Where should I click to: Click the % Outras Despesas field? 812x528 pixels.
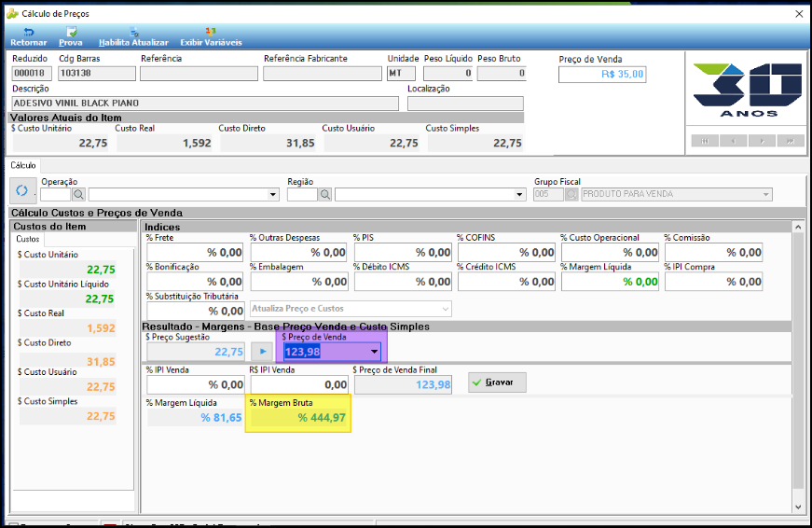coord(299,253)
